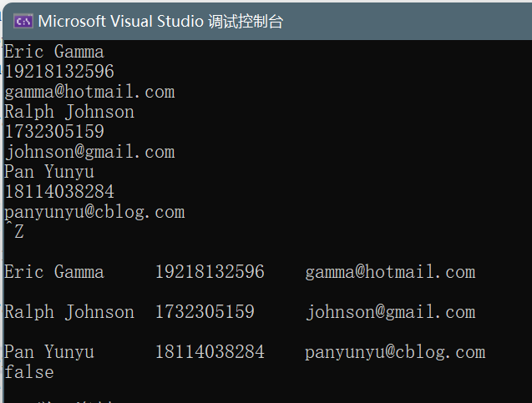
Task: Click the standalone input line '1732305159'
Action: (54, 132)
